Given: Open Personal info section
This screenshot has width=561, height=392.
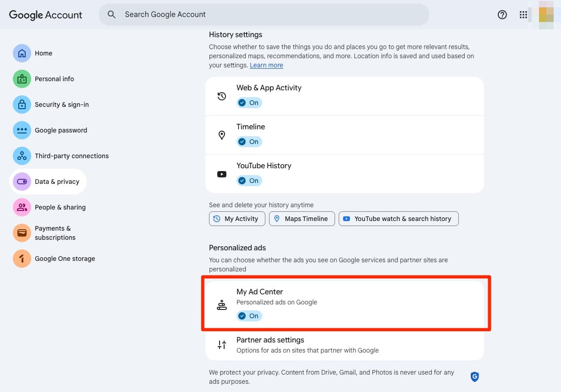Looking at the screenshot, I should [x=55, y=79].
